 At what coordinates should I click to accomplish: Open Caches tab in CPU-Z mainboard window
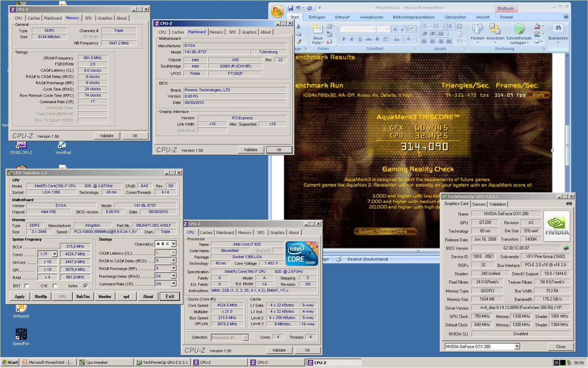(x=178, y=32)
